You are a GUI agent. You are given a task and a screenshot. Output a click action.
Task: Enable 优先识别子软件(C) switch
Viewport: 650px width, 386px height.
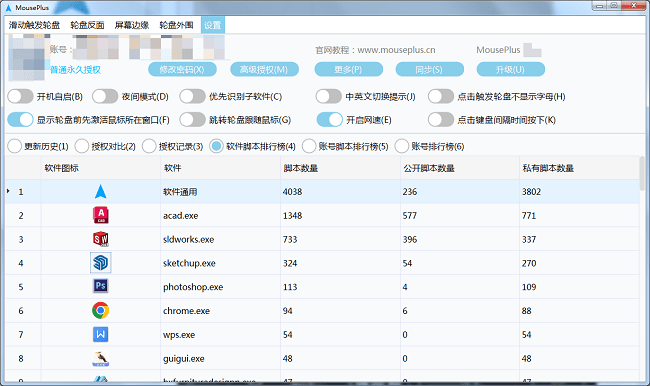click(x=192, y=96)
